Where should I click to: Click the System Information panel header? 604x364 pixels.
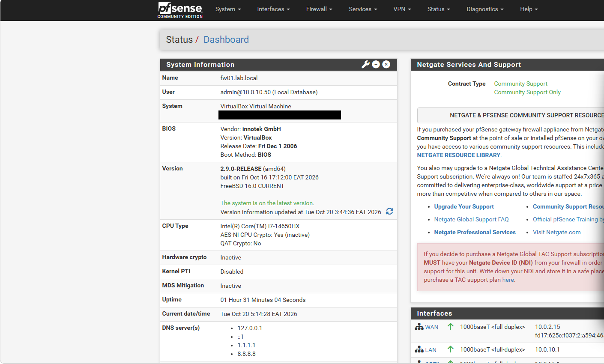point(278,64)
